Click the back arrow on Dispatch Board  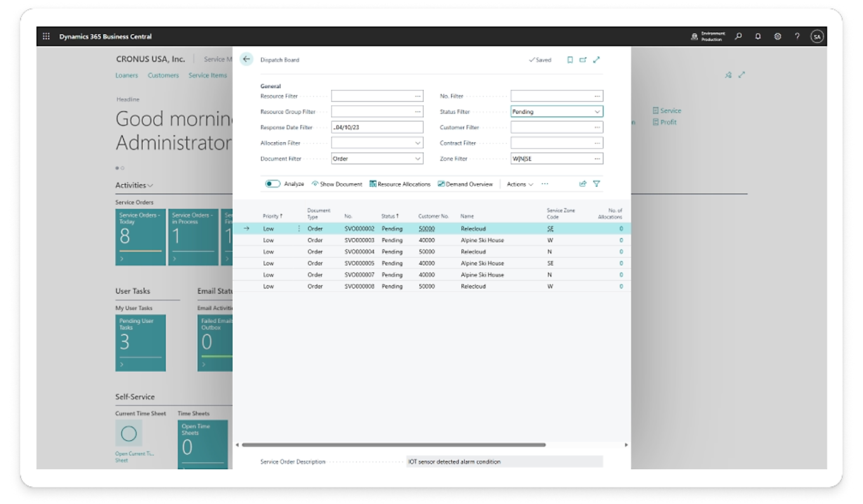(246, 60)
